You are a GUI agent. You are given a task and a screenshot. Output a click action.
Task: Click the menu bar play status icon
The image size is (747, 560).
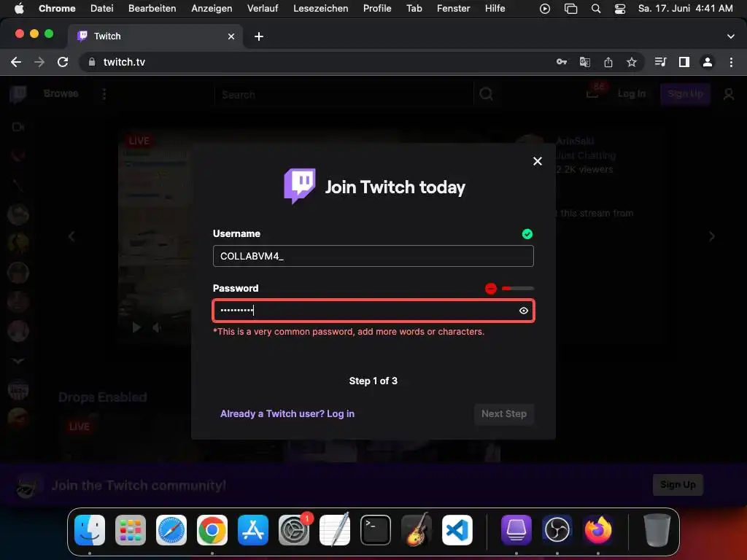point(544,9)
